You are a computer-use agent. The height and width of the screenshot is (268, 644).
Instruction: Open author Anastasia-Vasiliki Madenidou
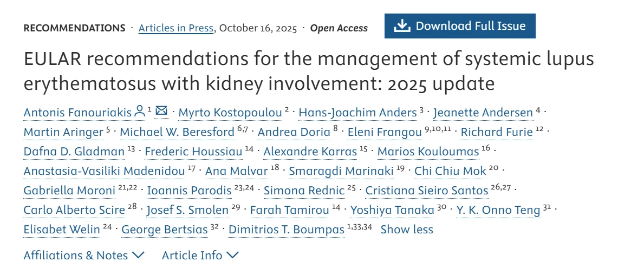point(104,171)
